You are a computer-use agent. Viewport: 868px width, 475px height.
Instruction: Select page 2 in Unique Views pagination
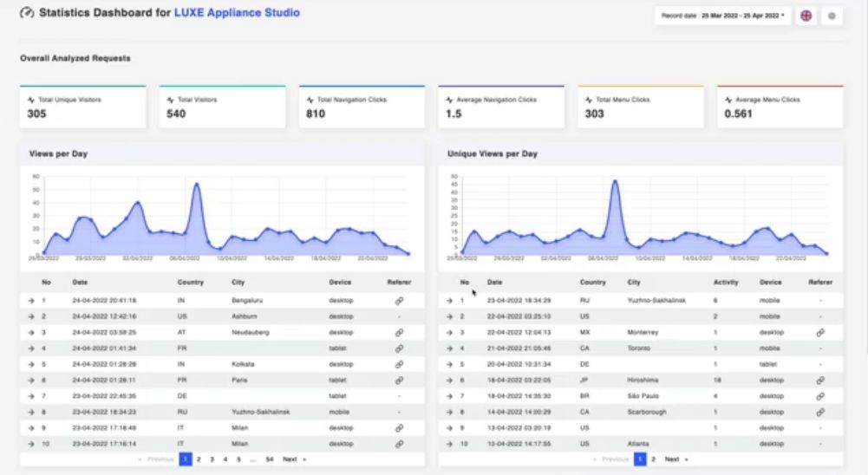(x=653, y=459)
